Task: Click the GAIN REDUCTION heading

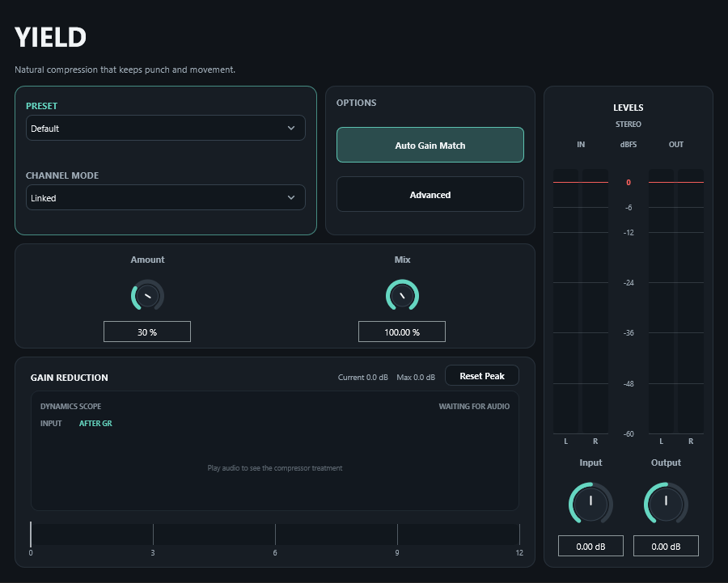Action: [x=70, y=378]
